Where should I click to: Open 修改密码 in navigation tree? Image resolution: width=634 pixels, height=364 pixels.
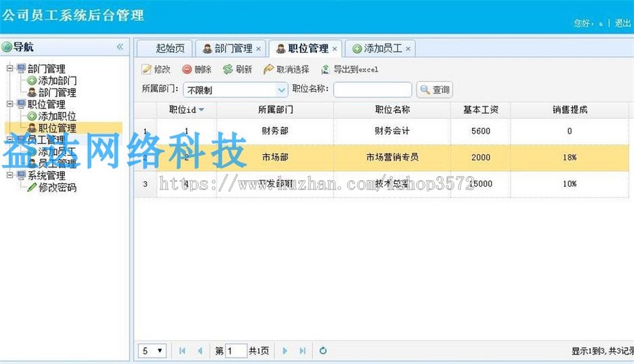(x=57, y=187)
